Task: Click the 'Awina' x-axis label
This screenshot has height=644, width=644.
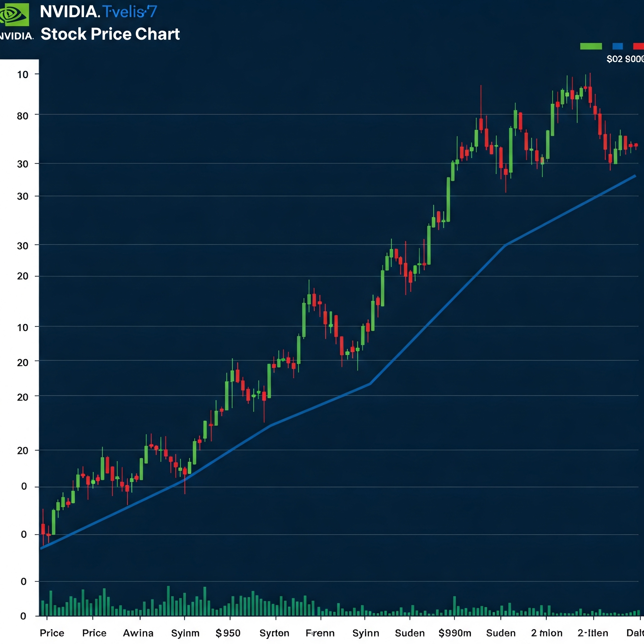Action: 138,633
